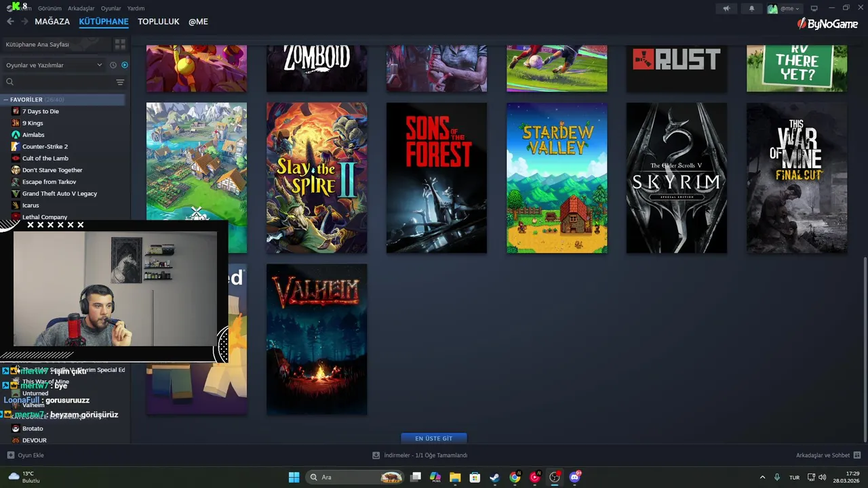The image size is (868, 488).
Task: Open İndirmeler downloads status
Action: click(x=420, y=455)
